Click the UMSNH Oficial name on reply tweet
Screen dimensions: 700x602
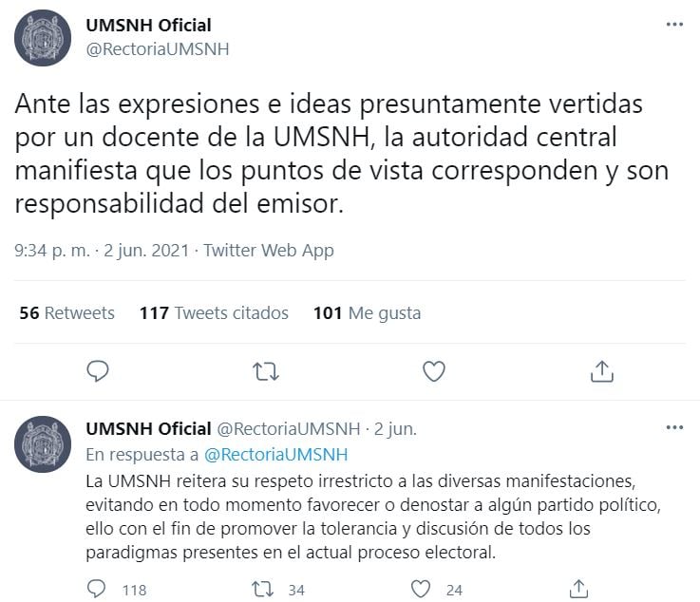148,428
